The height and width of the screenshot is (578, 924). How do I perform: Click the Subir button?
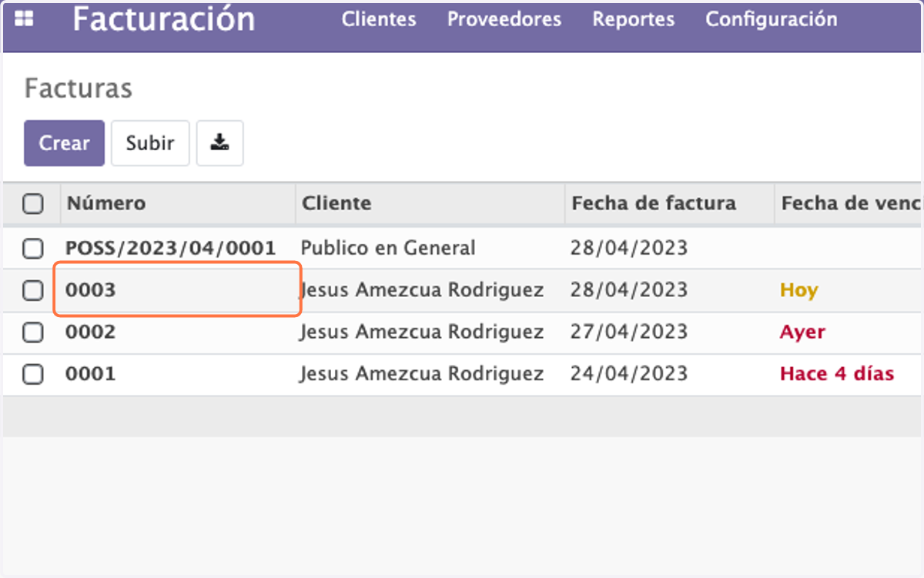150,143
